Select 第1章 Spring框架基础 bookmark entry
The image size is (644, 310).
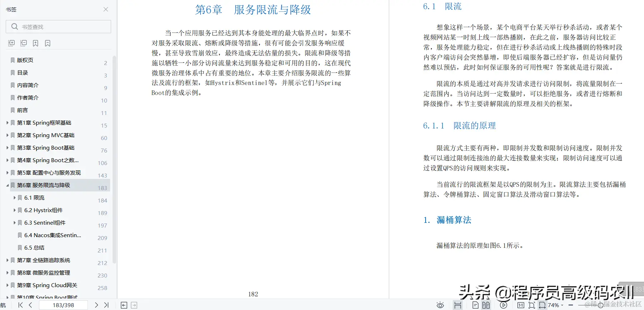(x=44, y=122)
